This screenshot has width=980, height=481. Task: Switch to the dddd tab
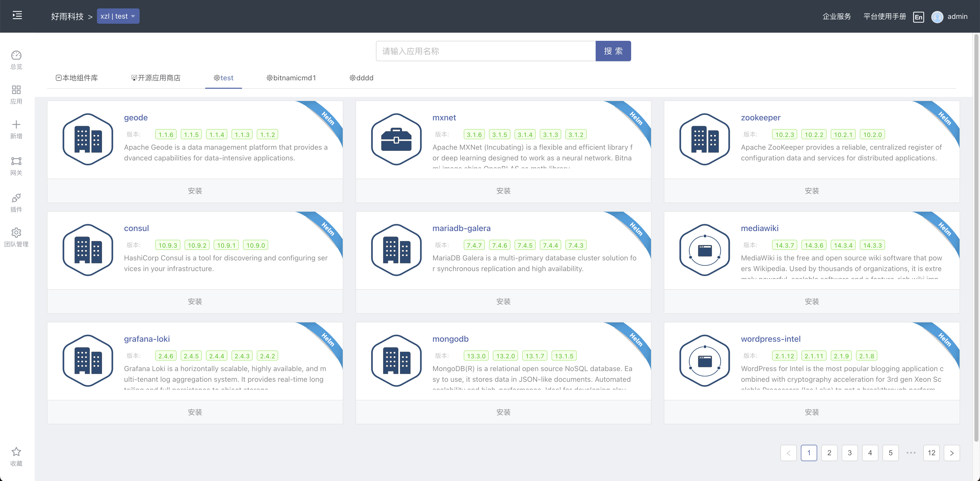point(361,78)
